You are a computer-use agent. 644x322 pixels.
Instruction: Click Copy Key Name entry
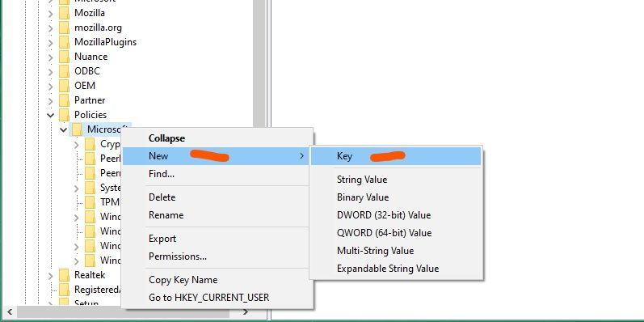click(183, 280)
